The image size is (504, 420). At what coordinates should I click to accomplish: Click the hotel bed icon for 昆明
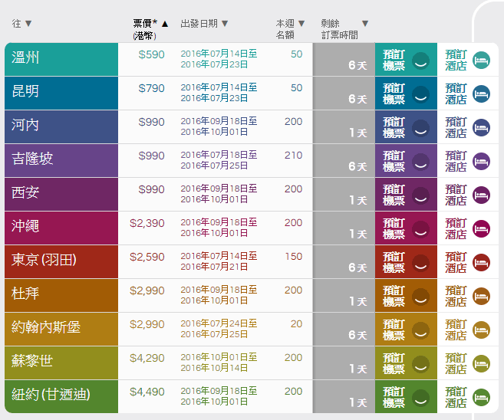coord(481,94)
